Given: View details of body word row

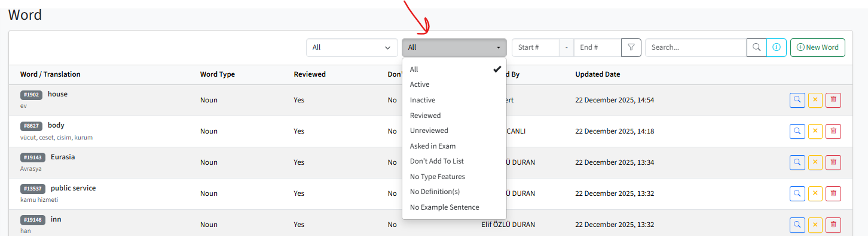Looking at the screenshot, I should coord(797,131).
